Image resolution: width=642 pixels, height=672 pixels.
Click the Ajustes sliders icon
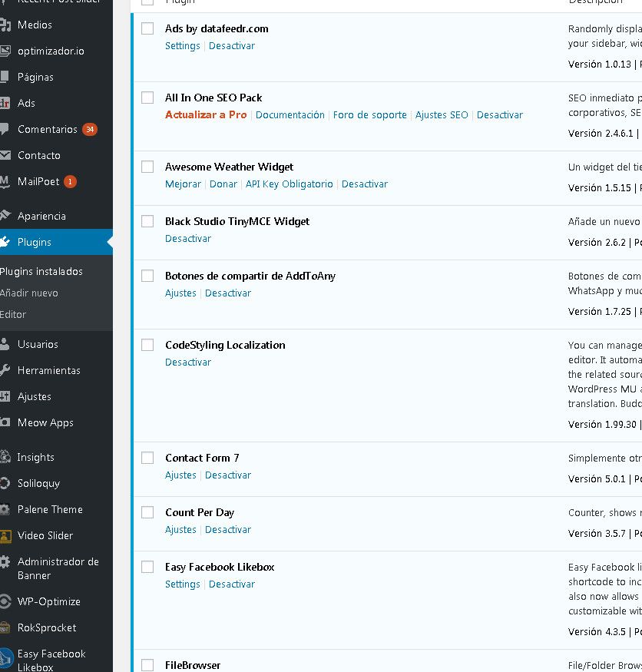pos(5,396)
